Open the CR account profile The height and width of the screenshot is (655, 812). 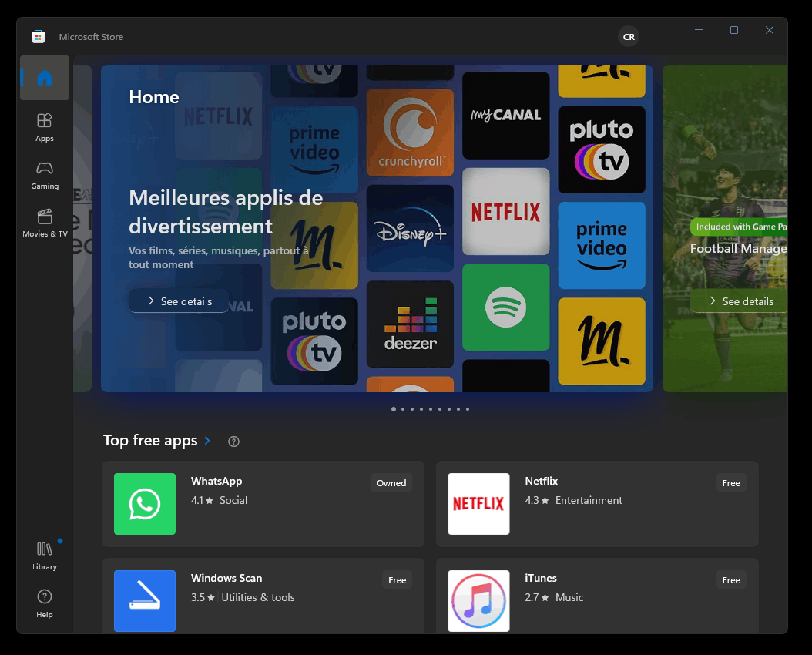coord(628,37)
